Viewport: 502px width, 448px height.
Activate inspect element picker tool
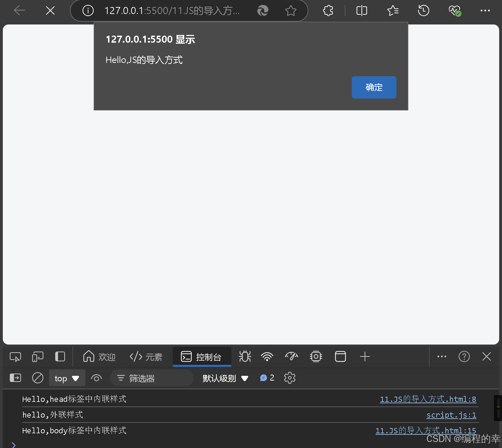click(x=15, y=357)
